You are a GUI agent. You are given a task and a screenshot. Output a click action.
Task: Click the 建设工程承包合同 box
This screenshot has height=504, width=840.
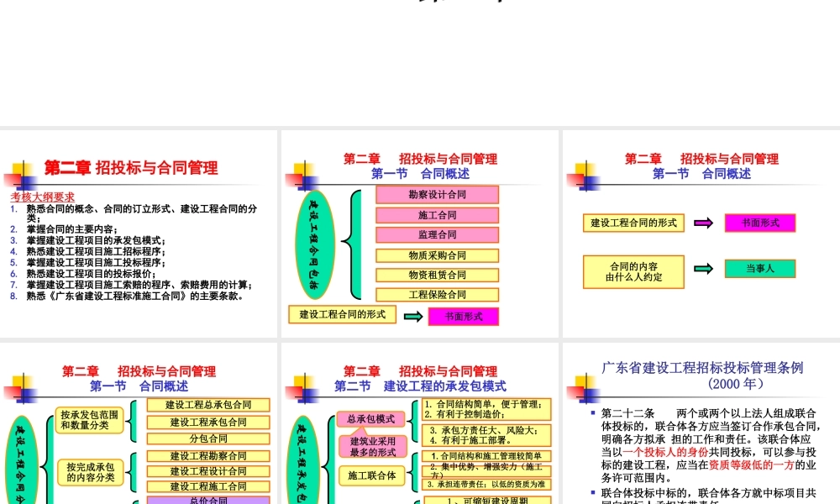click(x=208, y=422)
